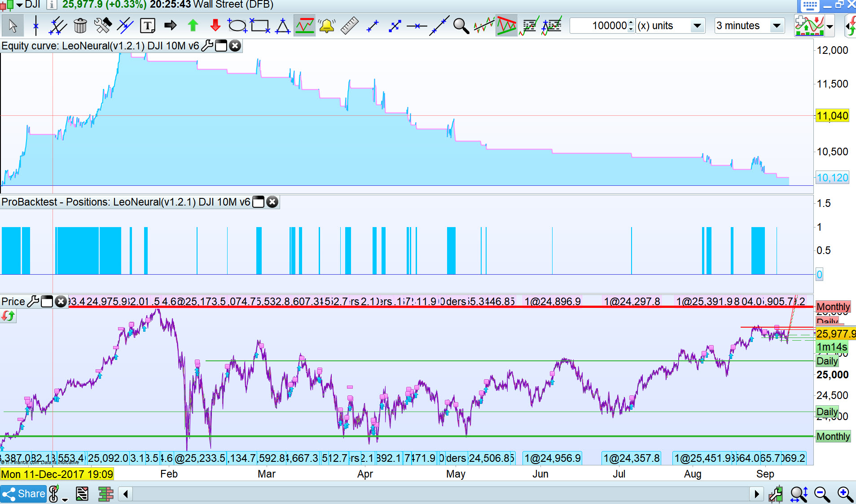
Task: Click the yellow 25,977.9 price label
Action: click(x=836, y=334)
